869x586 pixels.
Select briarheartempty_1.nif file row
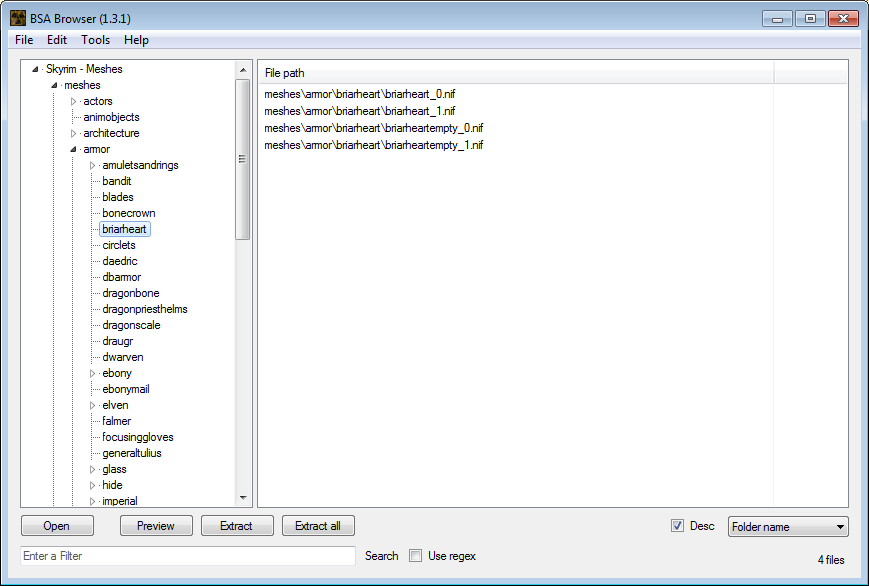point(374,145)
